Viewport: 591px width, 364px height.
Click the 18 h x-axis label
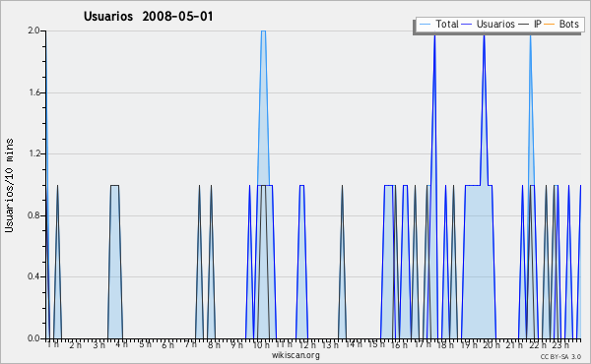[445, 344]
